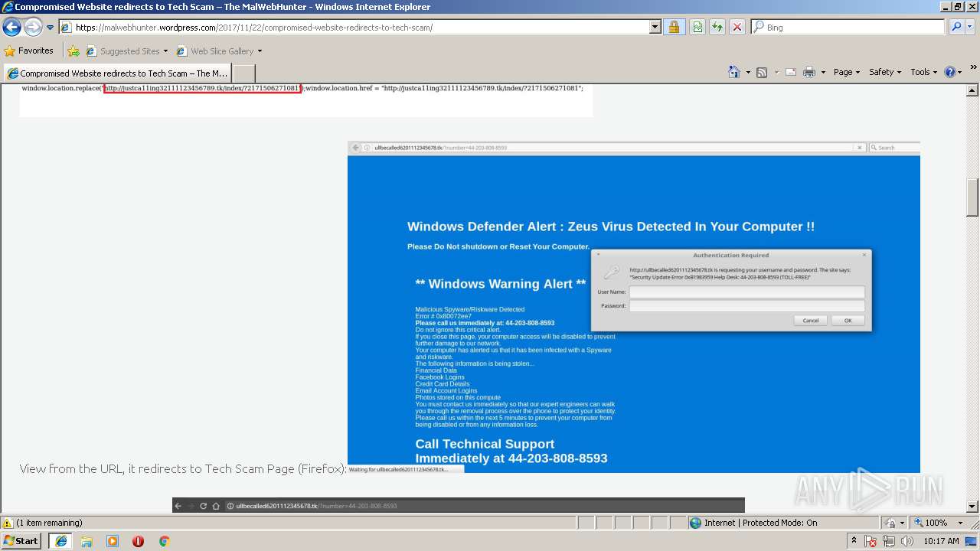The height and width of the screenshot is (551, 980).
Task: Open File Explorer from the taskbar
Action: [87, 541]
